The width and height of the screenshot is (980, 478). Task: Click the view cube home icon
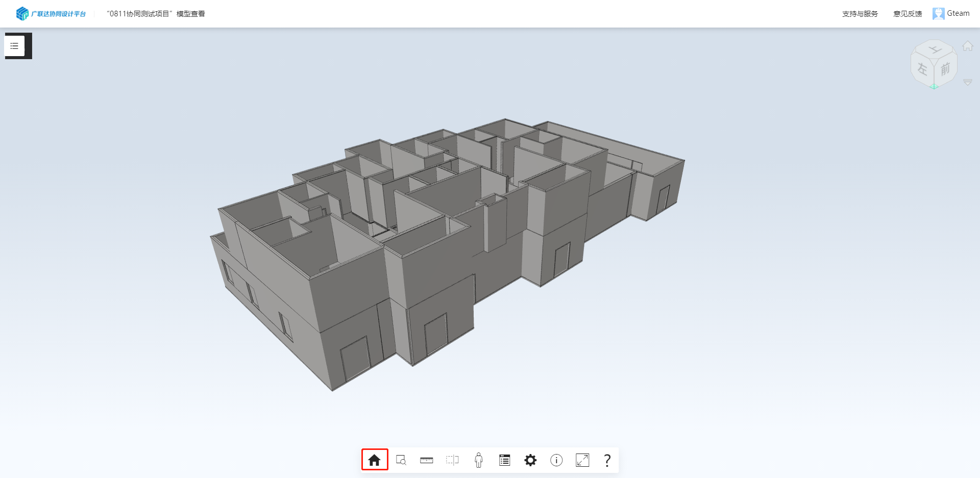coord(967,46)
